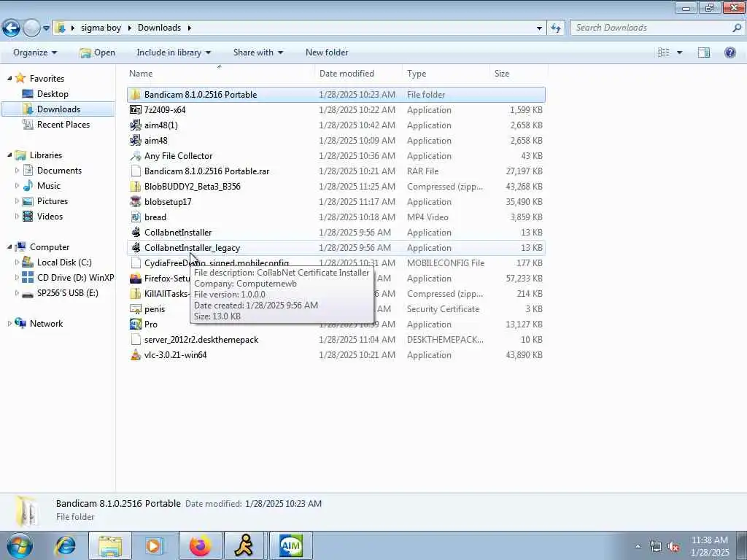Click the Change your view icon
Viewport: 747px width, 560px height.
[664, 52]
